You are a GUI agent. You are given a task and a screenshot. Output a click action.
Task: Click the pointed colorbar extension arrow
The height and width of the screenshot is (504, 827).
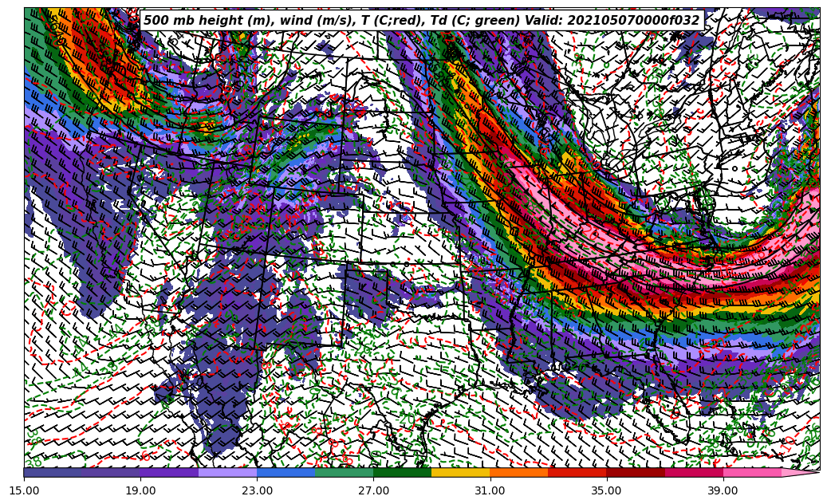click(x=800, y=472)
